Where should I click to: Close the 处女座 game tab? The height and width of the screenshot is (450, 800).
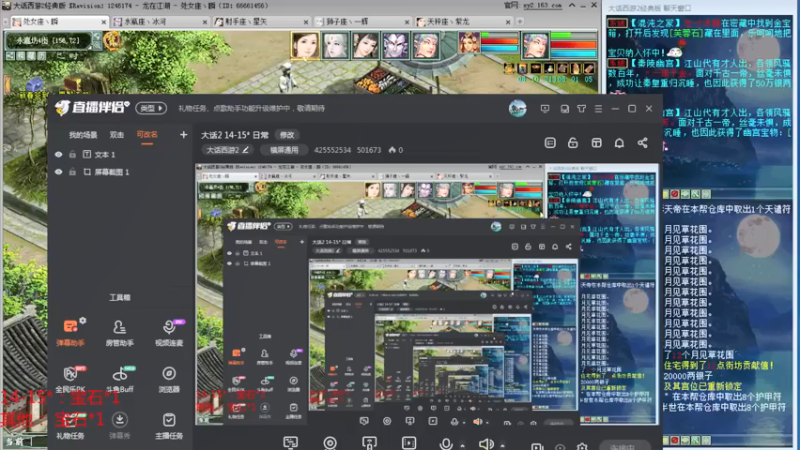pyautogui.click(x=104, y=22)
